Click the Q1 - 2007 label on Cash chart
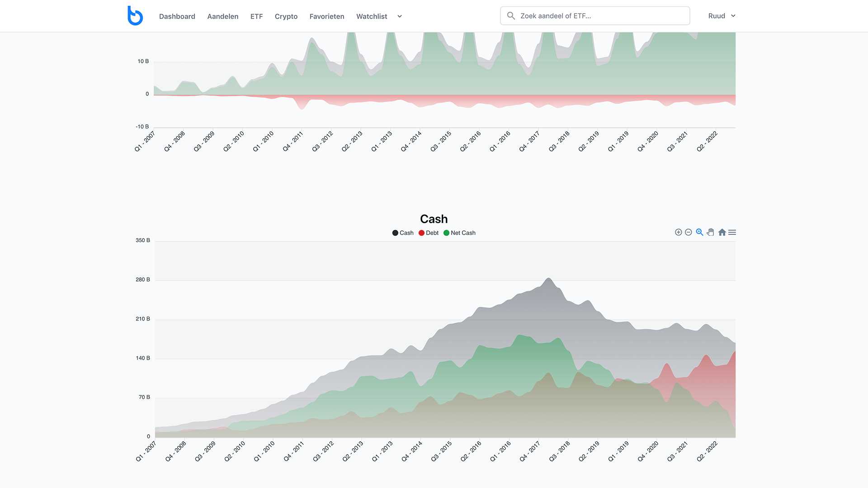This screenshot has height=488, width=868. click(146, 451)
